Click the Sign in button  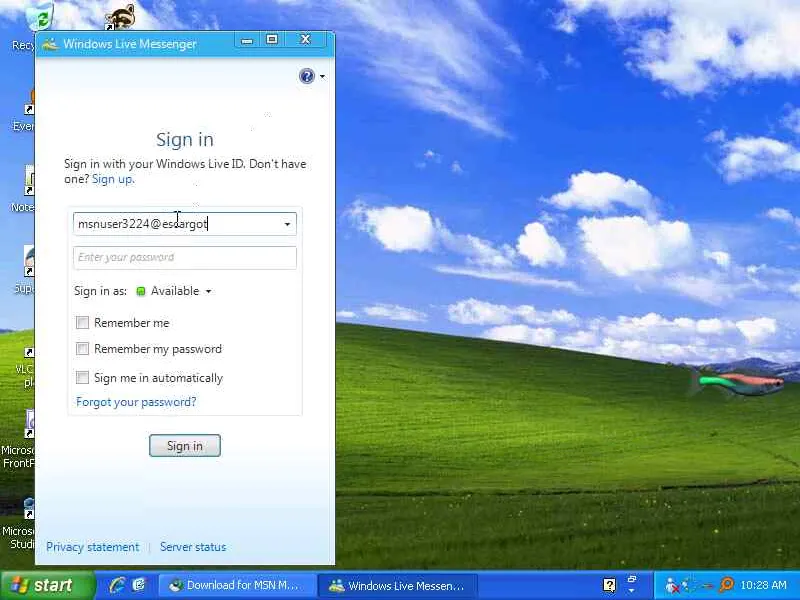(x=185, y=446)
